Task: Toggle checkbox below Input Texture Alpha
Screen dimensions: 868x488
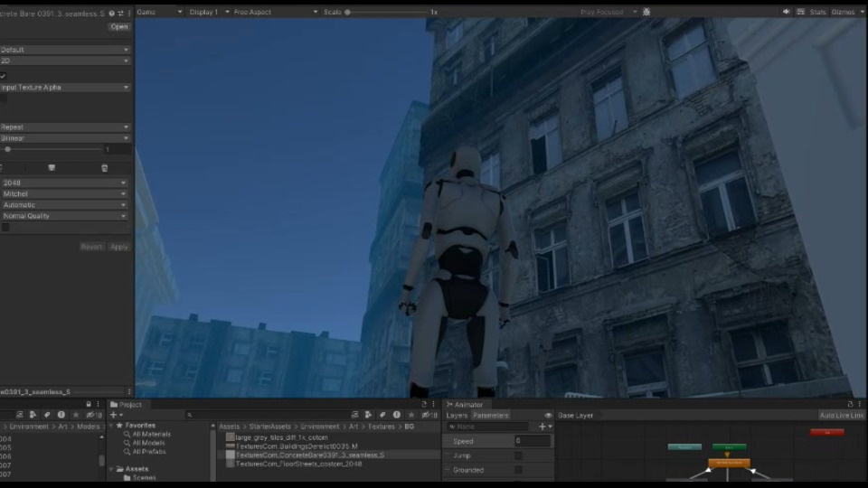Action: 4,98
